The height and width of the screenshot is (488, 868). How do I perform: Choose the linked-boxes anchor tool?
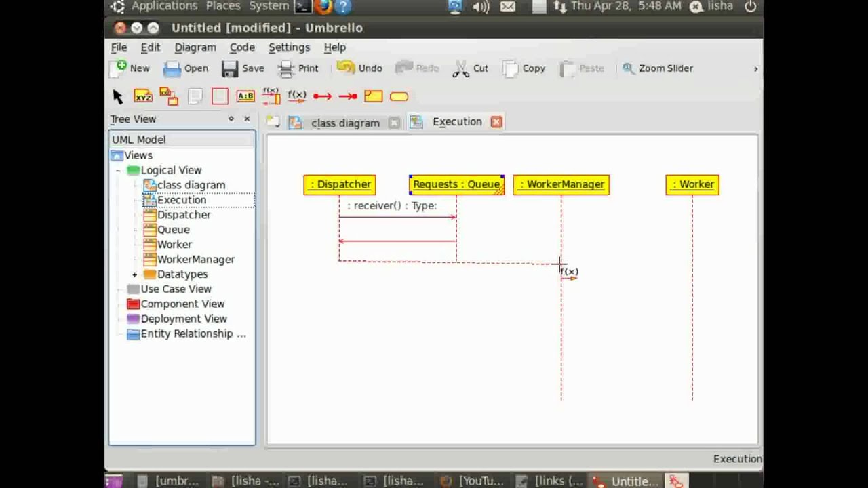click(x=168, y=96)
